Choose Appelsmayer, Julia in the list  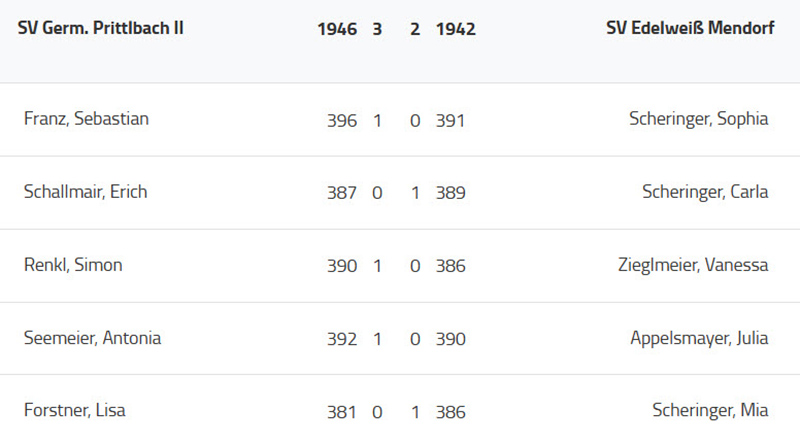click(699, 338)
